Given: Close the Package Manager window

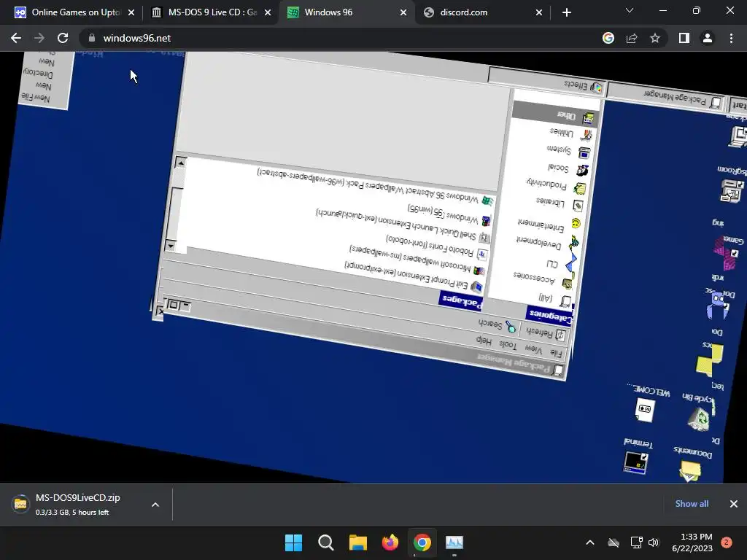Looking at the screenshot, I should [x=160, y=311].
